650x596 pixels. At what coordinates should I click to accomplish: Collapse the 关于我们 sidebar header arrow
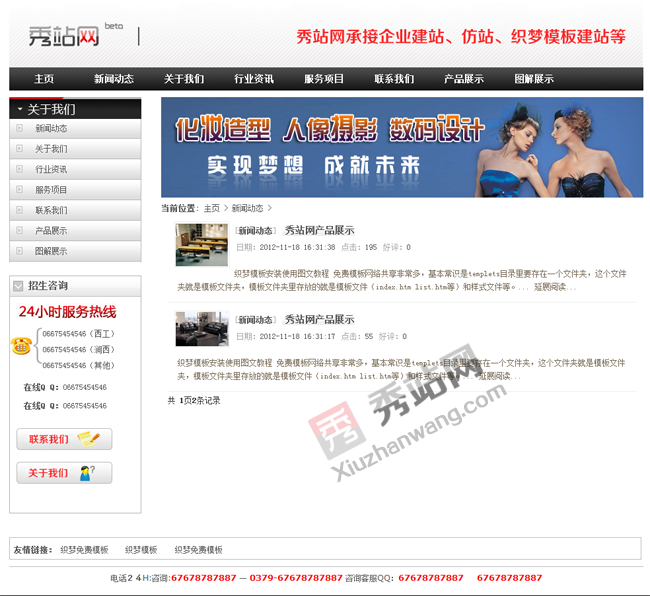click(x=16, y=109)
